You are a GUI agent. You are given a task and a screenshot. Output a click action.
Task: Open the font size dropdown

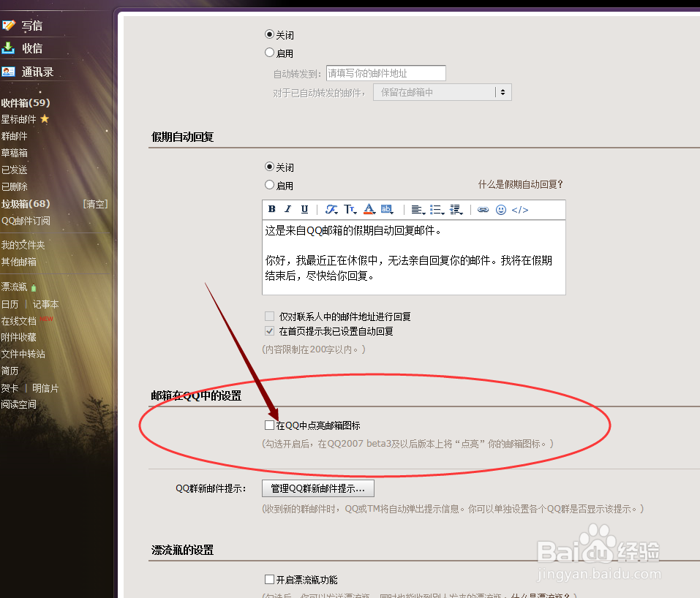pos(350,209)
